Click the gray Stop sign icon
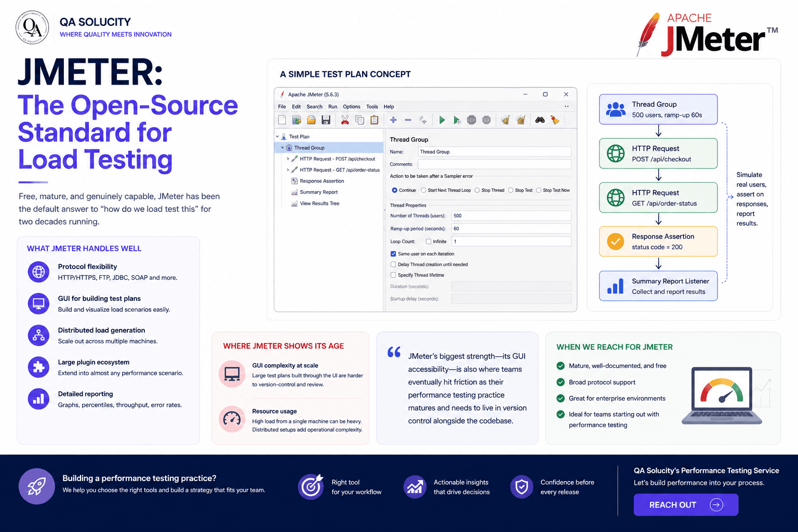The height and width of the screenshot is (532, 798). tap(471, 120)
